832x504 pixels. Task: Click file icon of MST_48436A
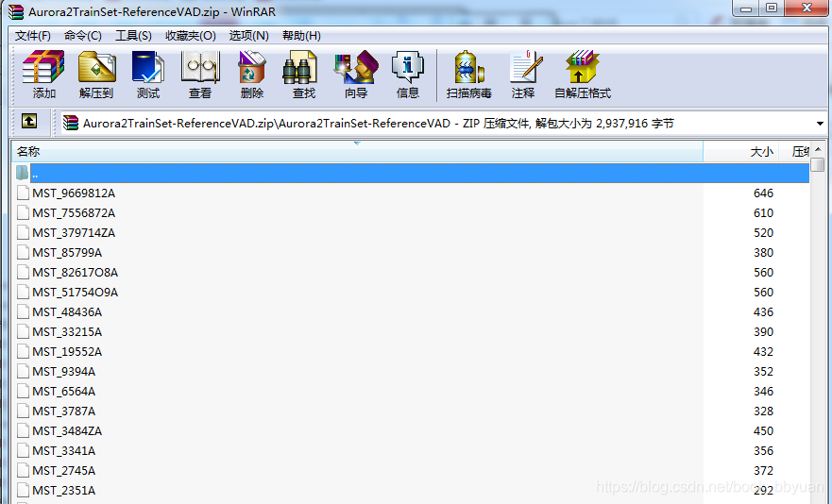23,312
